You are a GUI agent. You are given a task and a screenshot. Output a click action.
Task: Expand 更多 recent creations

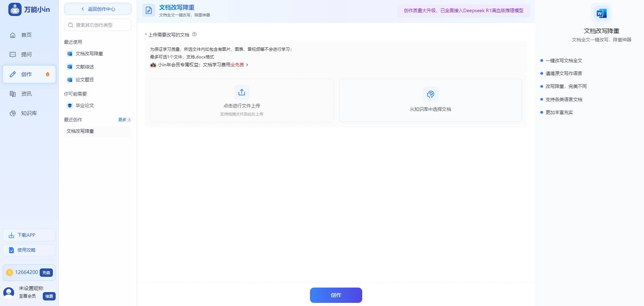(x=124, y=120)
